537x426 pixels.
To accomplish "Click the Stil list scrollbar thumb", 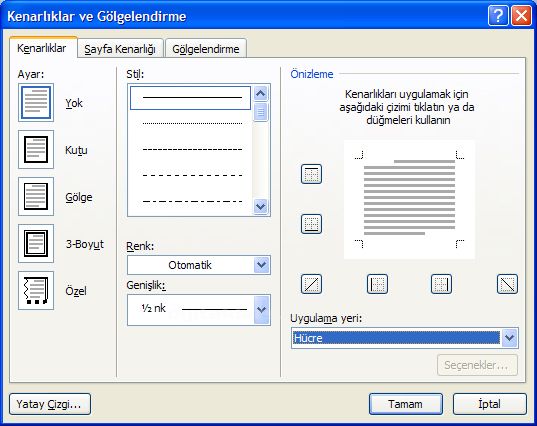I will coord(261,112).
